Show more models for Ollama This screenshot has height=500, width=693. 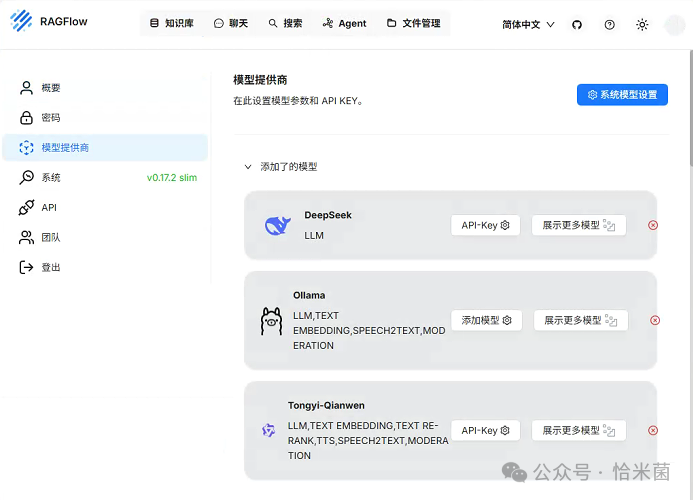pyautogui.click(x=580, y=320)
